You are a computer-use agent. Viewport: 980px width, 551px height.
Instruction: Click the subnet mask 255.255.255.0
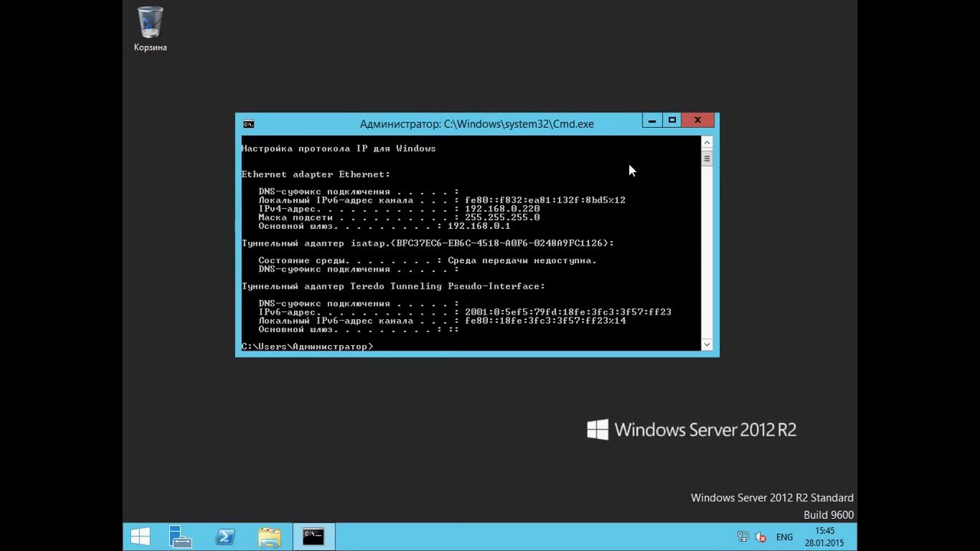pos(502,217)
